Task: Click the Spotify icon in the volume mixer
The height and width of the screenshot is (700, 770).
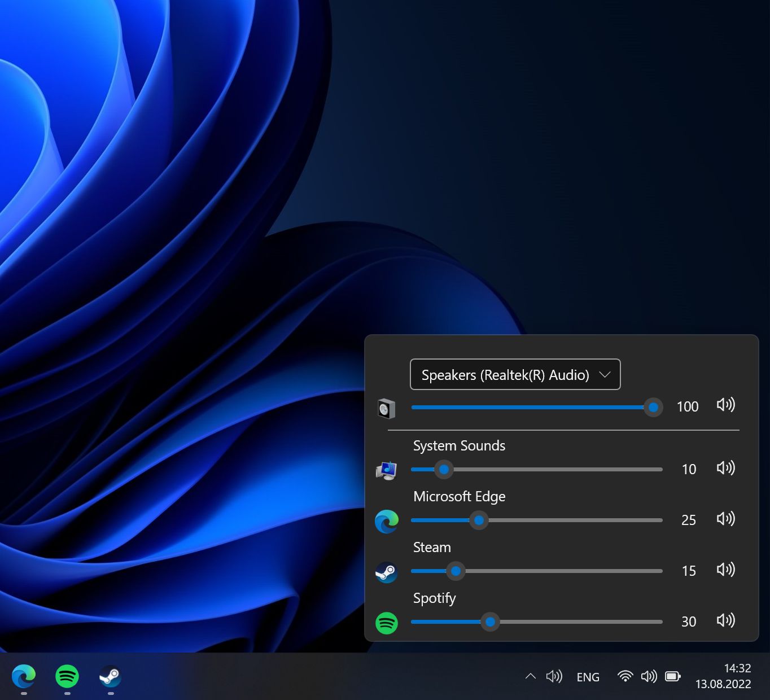Action: click(387, 623)
